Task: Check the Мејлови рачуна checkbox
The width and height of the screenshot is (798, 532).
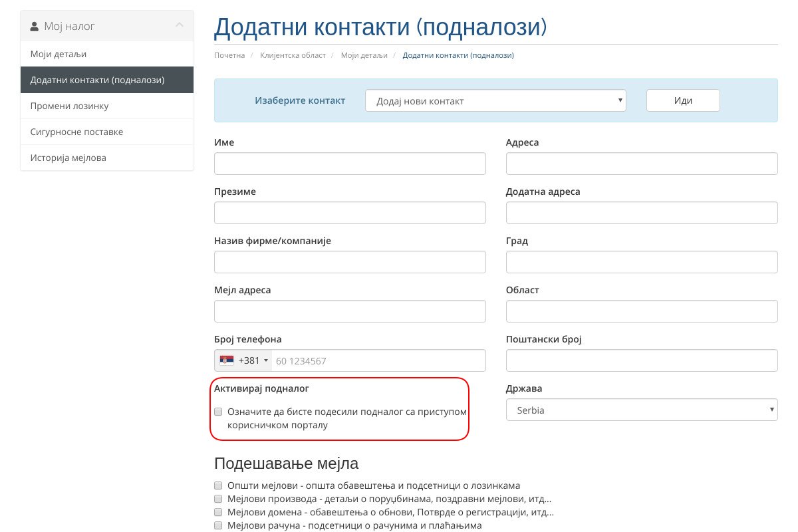Action: 218,525
